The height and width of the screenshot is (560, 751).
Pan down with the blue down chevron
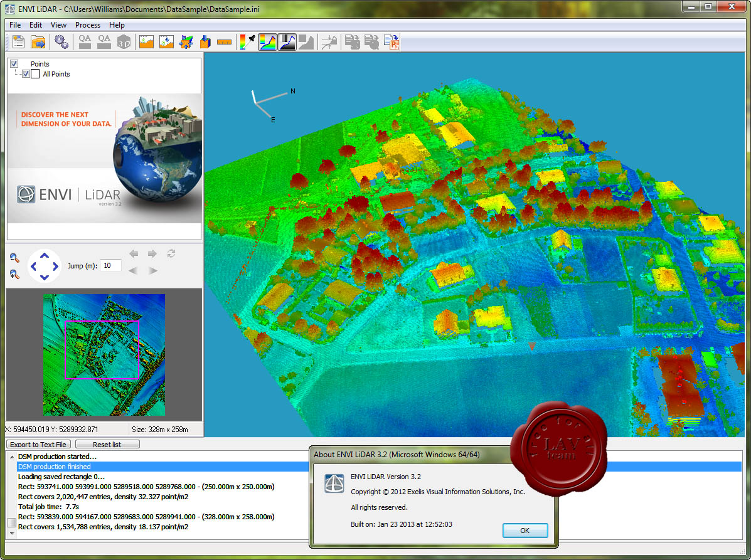pos(44,277)
